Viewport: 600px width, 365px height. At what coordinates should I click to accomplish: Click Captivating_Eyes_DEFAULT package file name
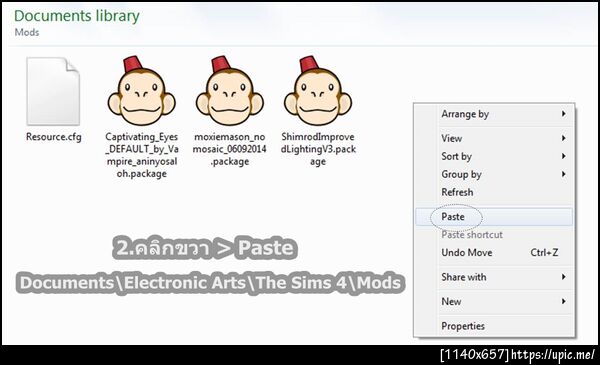(142, 155)
